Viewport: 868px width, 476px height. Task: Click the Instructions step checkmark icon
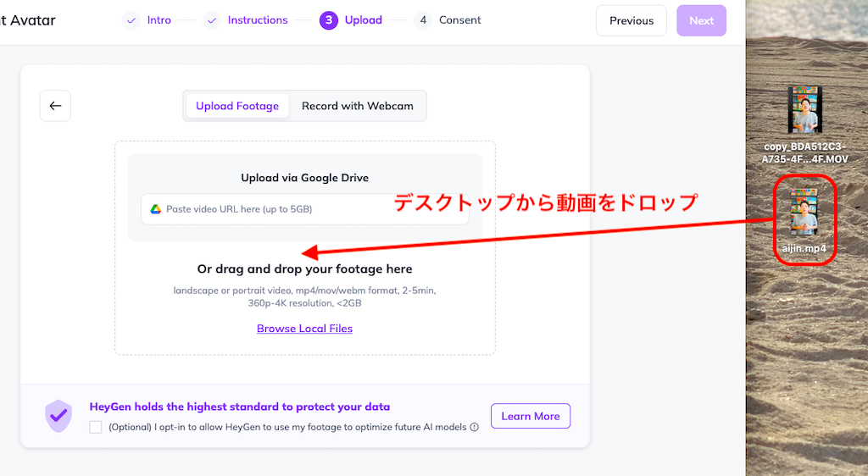211,20
